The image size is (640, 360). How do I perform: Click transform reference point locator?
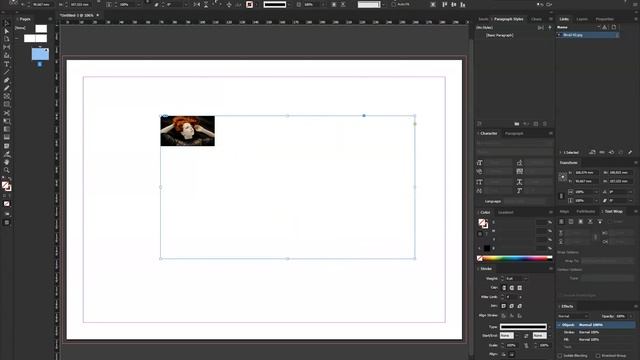tap(562, 177)
